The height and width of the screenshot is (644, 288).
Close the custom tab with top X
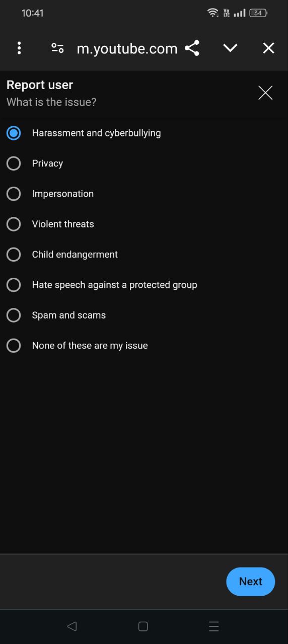pyautogui.click(x=269, y=48)
